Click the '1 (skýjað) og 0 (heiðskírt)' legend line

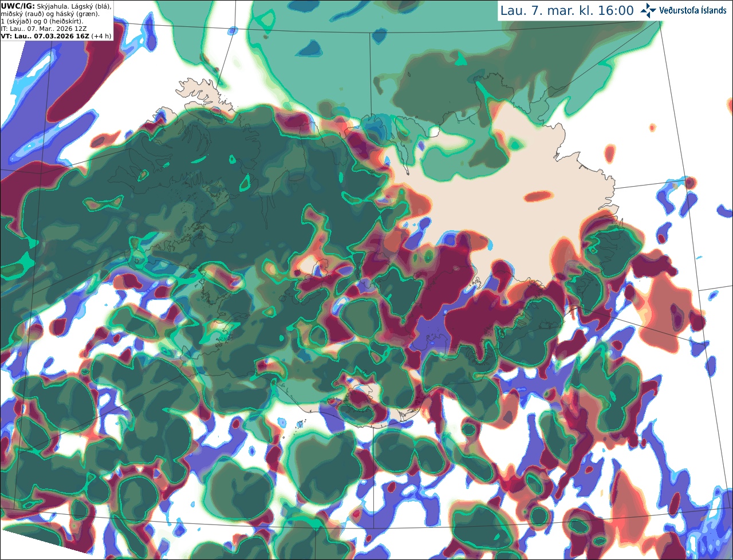(42, 21)
